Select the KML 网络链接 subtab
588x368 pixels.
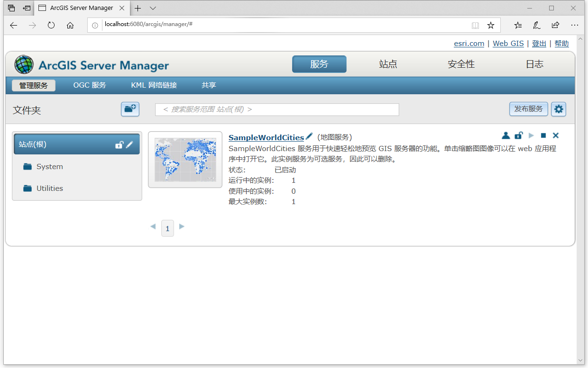pos(154,86)
